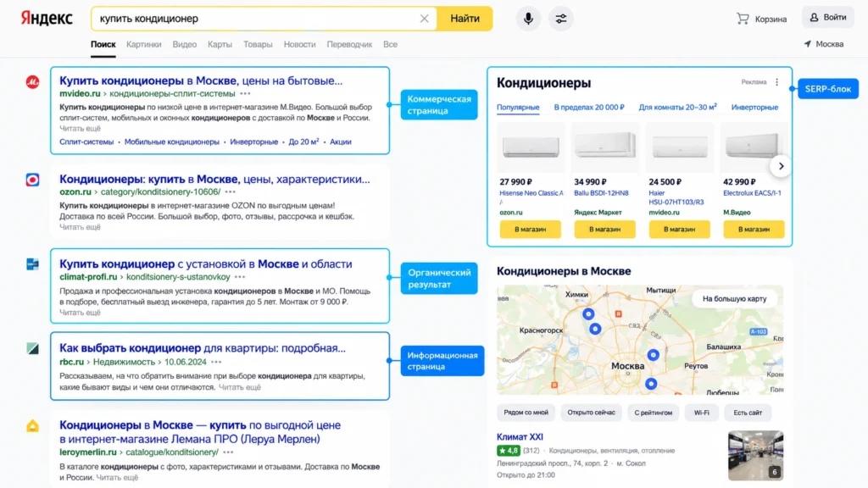Click the Войти login button
The image size is (868, 488).
click(x=827, y=17)
